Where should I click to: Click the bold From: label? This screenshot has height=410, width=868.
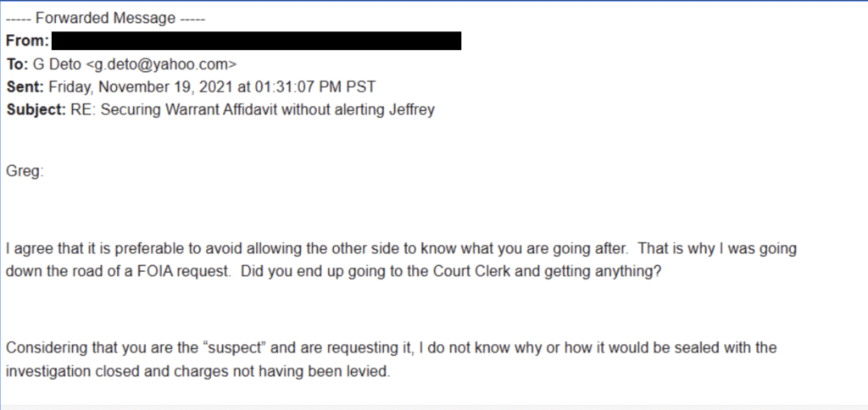click(26, 40)
